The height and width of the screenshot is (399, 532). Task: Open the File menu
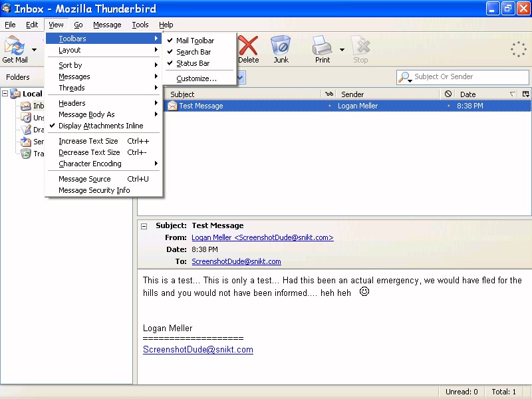pos(10,25)
